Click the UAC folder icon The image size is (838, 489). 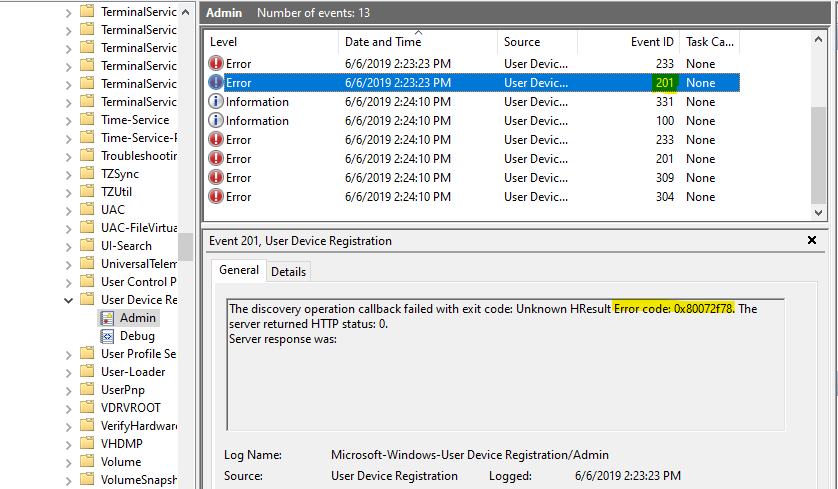pos(87,210)
